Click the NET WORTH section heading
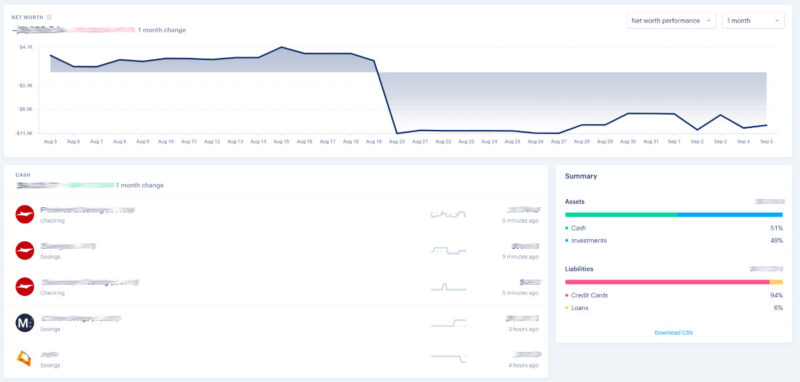Viewport: 800px width, 382px height. coord(28,17)
